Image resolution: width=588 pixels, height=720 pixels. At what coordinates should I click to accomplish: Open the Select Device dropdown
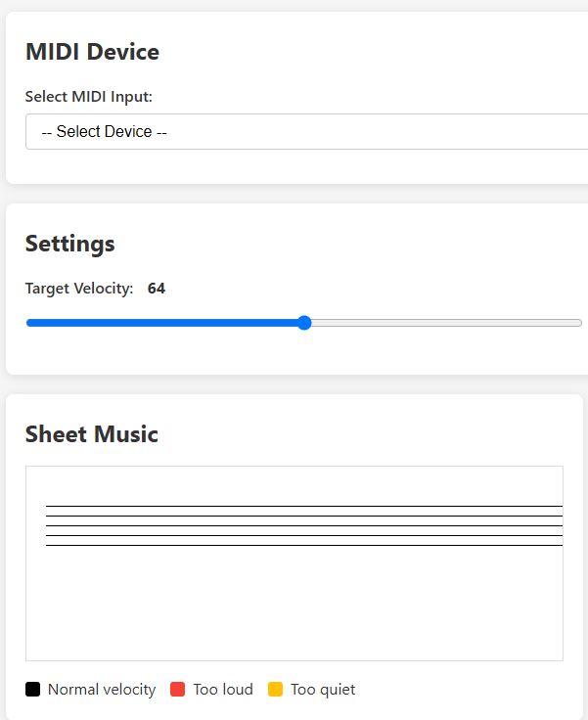click(x=305, y=131)
